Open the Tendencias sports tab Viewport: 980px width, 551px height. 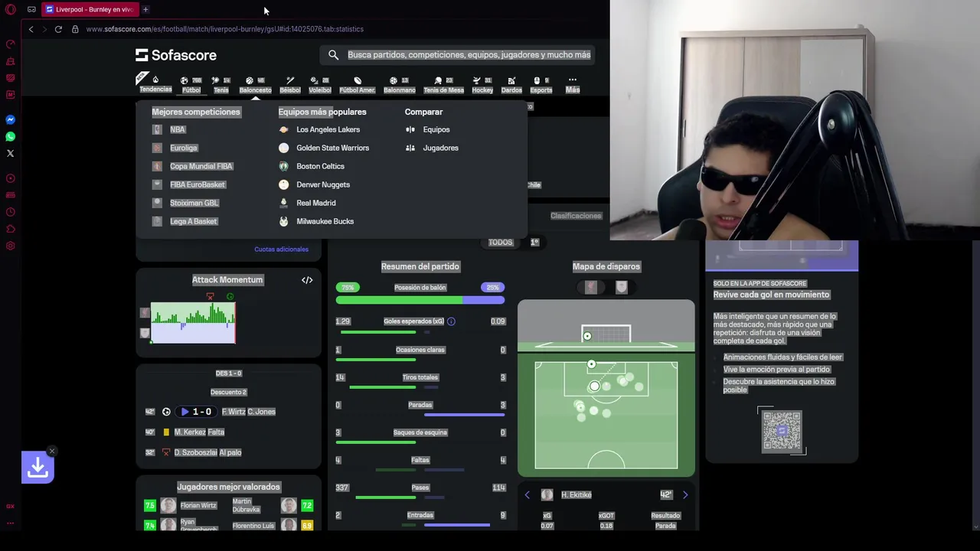155,84
